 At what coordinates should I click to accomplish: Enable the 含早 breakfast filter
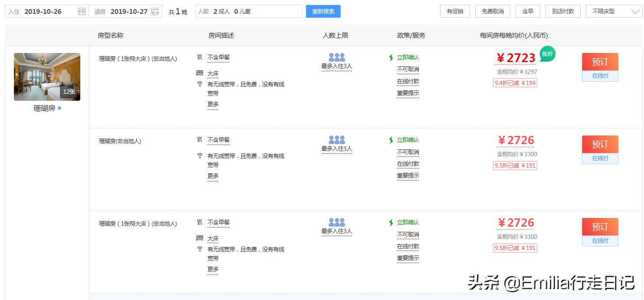[x=528, y=11]
